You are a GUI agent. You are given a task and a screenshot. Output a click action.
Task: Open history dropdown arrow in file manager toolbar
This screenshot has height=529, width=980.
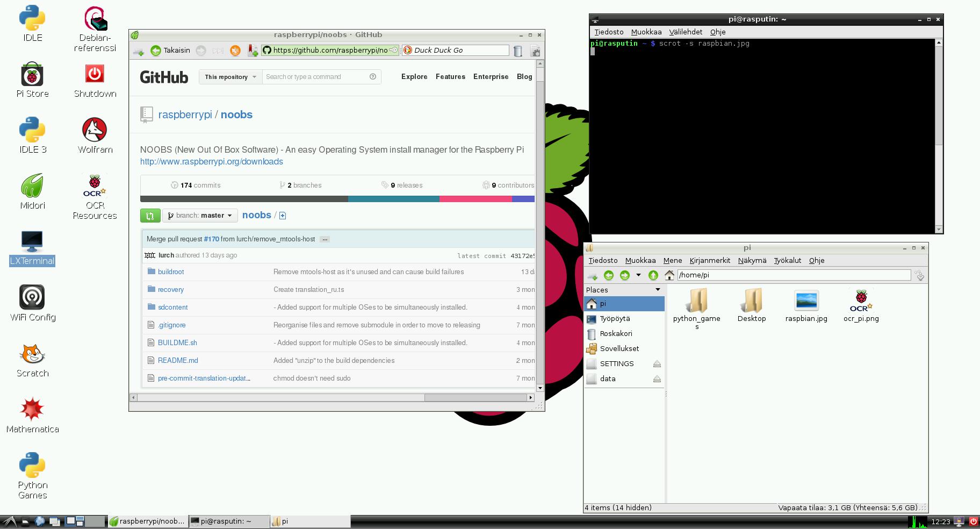point(638,275)
